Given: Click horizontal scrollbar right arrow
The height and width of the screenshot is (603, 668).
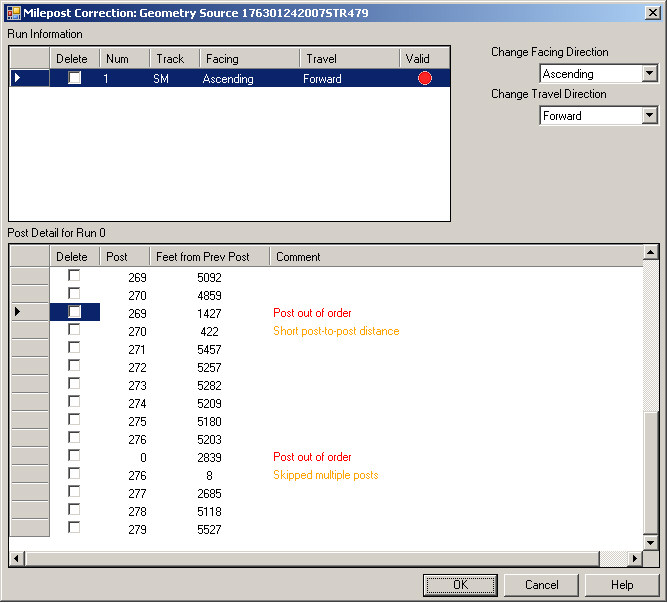Looking at the screenshot, I should 635,558.
